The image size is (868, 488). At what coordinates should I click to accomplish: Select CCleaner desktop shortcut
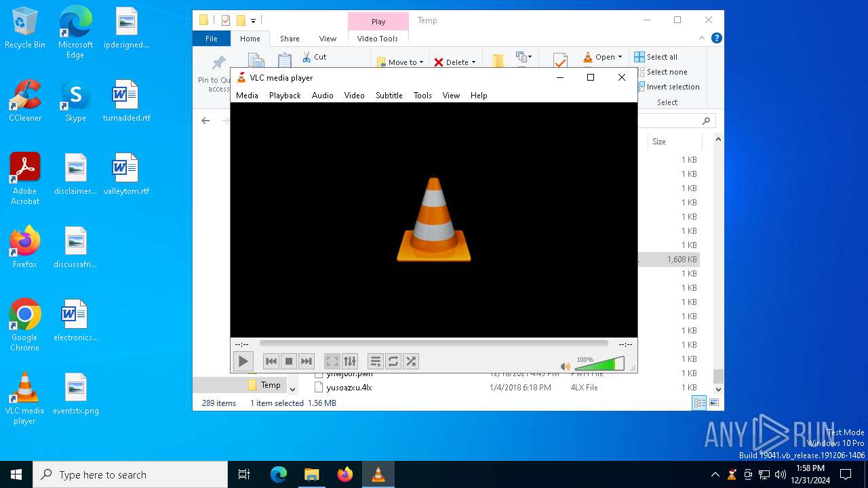(x=25, y=101)
